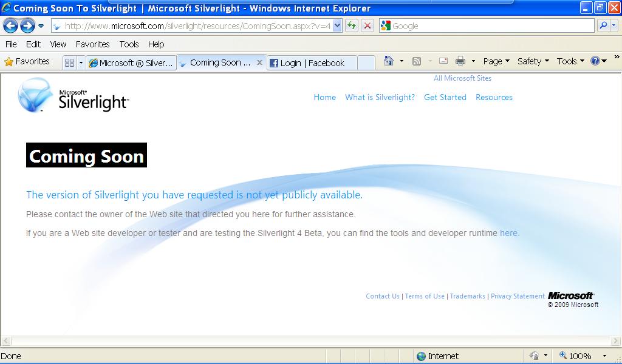Click the Privacy Statement footer link
Viewport: 622px width, 364px height.
pos(518,296)
